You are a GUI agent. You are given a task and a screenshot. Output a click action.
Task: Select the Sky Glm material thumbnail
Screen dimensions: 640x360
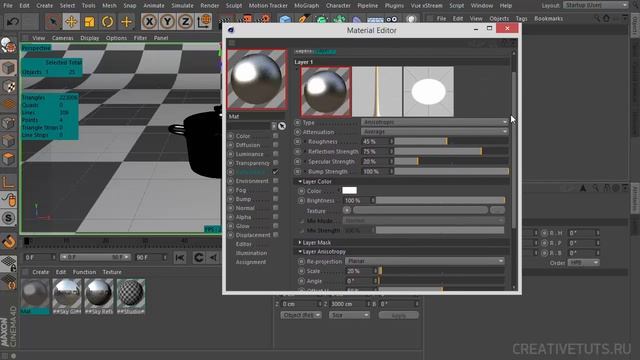click(67, 293)
